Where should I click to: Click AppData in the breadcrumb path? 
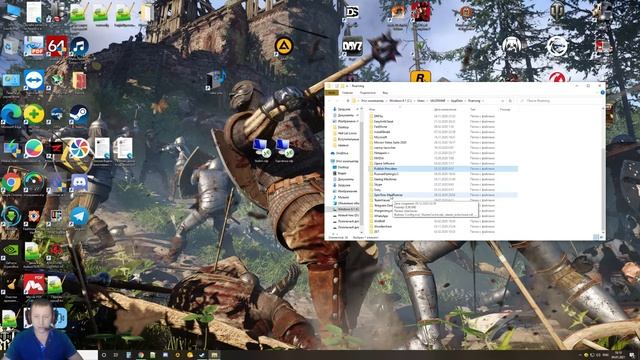457,100
